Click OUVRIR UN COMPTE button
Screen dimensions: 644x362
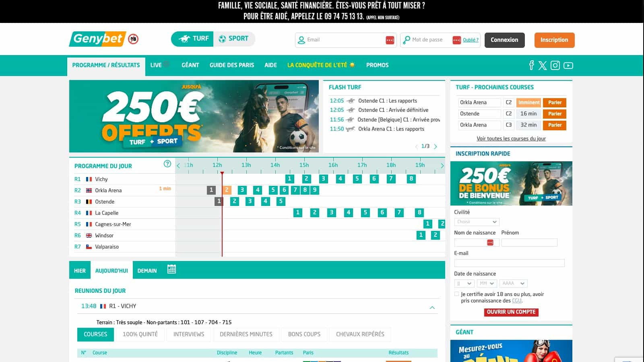pos(511,312)
